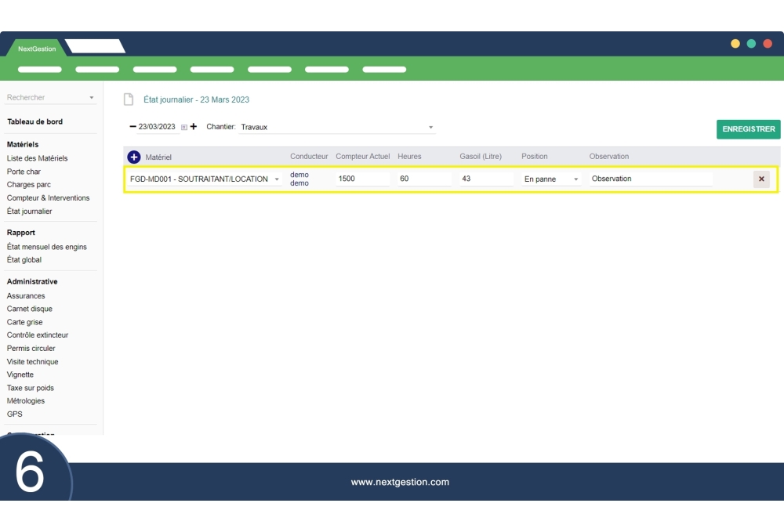The width and height of the screenshot is (784, 532).
Task: Open Compteur & Interventions page
Action: click(x=48, y=198)
